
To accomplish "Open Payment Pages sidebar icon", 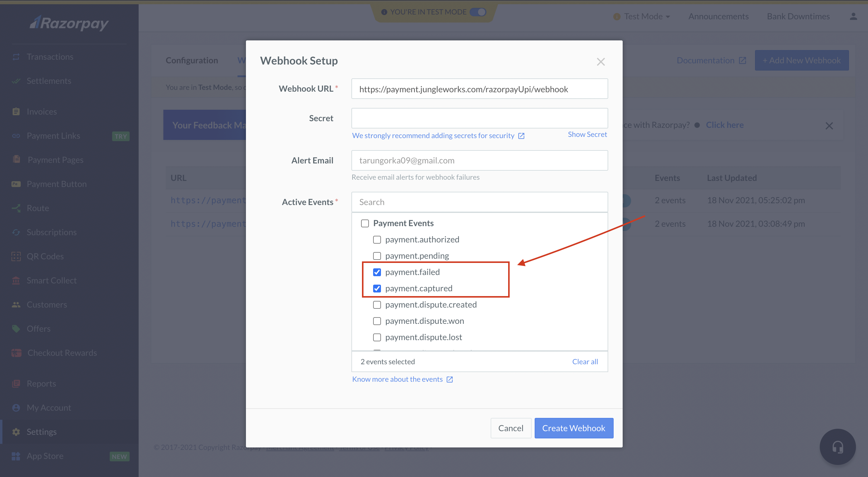I will [16, 160].
